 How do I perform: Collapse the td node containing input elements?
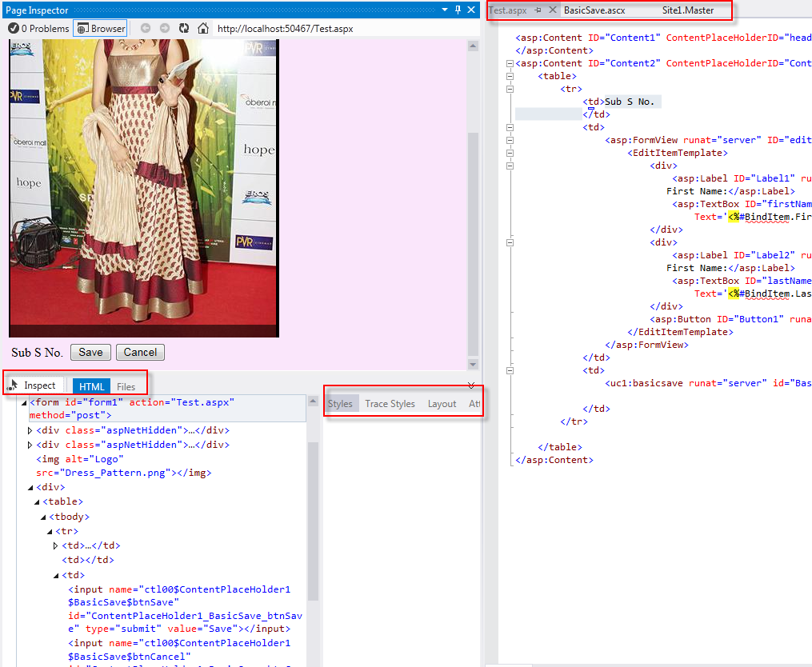[x=56, y=575]
